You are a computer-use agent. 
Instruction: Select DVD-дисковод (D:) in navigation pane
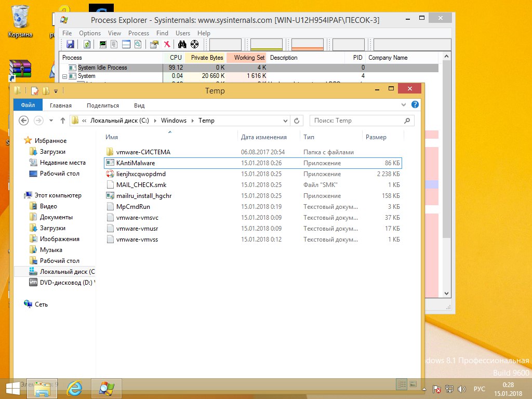pyautogui.click(x=62, y=282)
